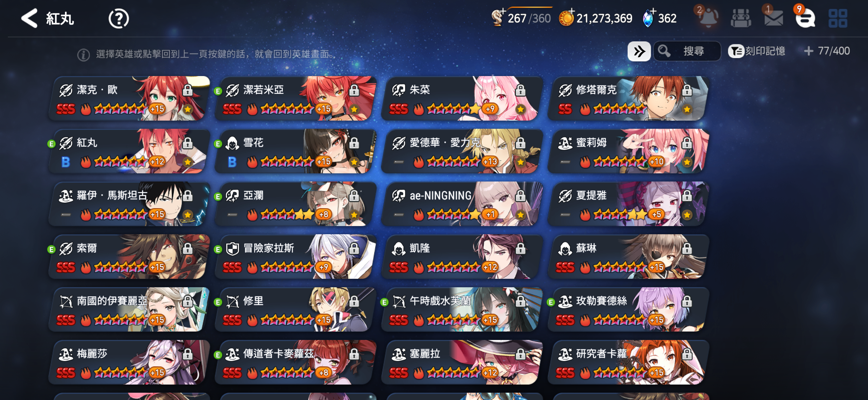Image resolution: width=868 pixels, height=400 pixels.
Task: Toggle the lock on 朱菜 card
Action: tap(520, 90)
